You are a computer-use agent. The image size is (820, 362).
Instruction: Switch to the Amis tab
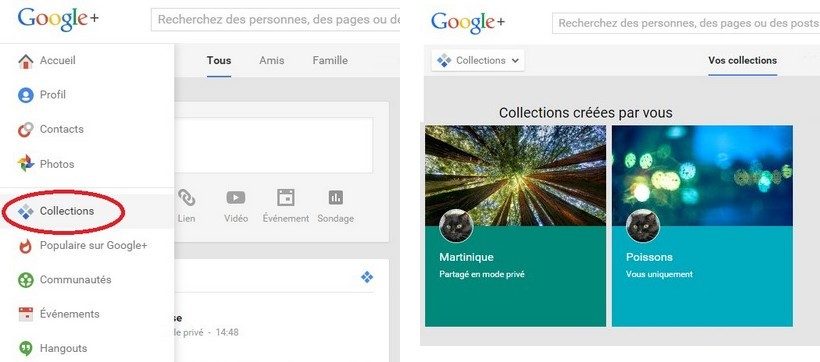(272, 61)
